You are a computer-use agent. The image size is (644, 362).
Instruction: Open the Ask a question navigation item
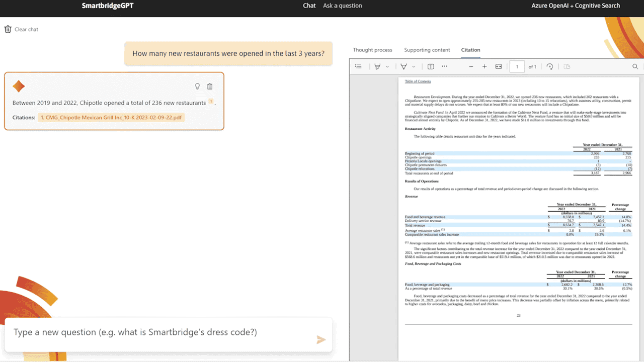click(343, 6)
